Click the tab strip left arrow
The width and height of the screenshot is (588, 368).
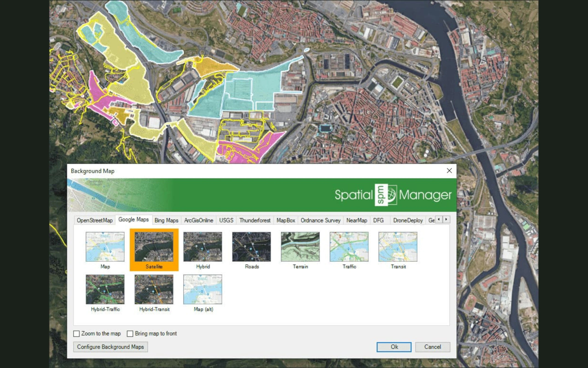[439, 219]
